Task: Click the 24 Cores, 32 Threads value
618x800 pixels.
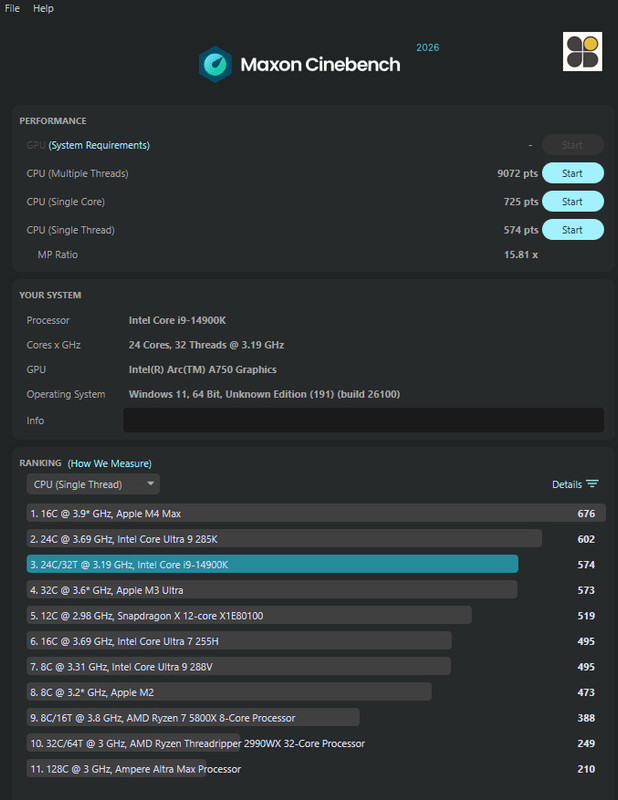Action: [206, 345]
